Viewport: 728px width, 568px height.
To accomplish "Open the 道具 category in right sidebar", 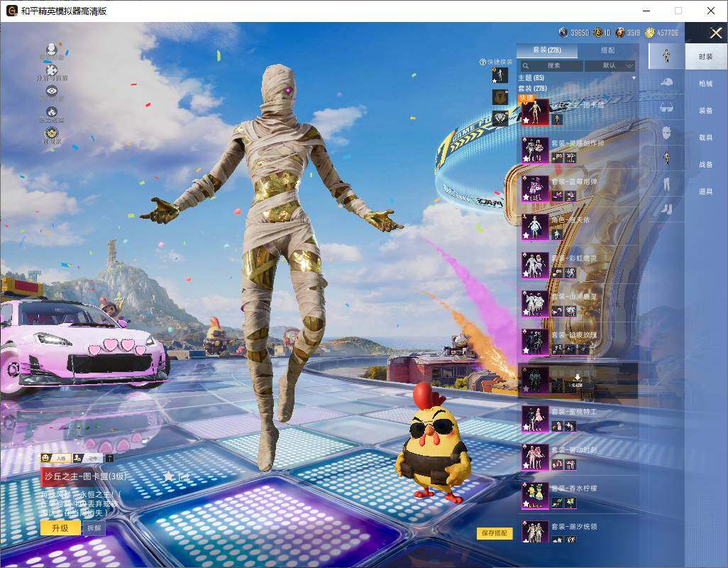I will coord(706,192).
